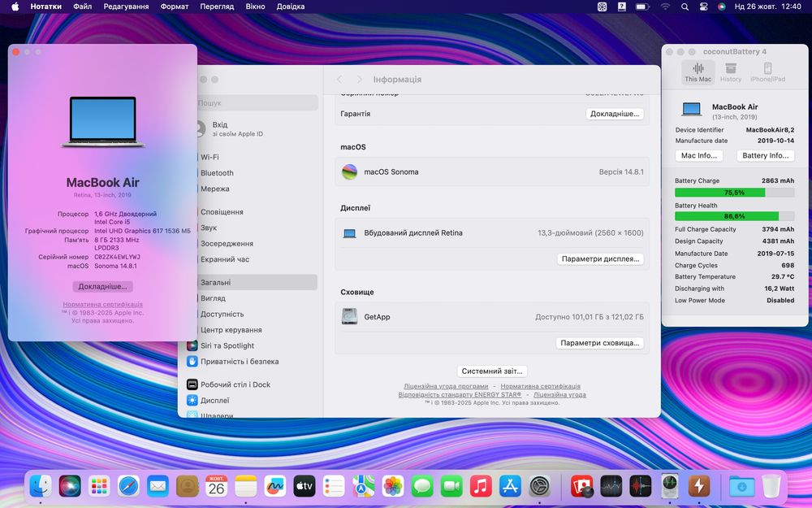Open Safari from the Dock
The width and height of the screenshot is (812, 508).
pos(128,486)
